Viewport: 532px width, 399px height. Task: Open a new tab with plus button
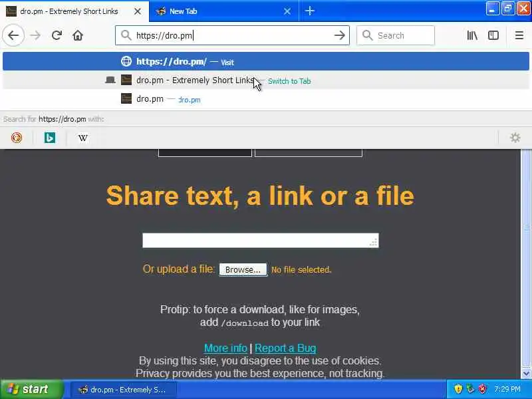pyautogui.click(x=309, y=11)
